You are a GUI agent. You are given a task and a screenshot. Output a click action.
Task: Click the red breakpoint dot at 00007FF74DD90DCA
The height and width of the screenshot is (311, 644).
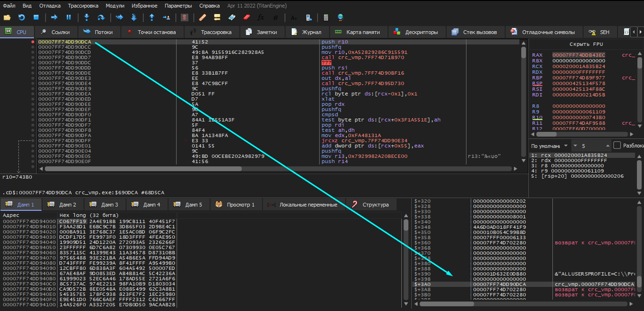click(x=33, y=42)
